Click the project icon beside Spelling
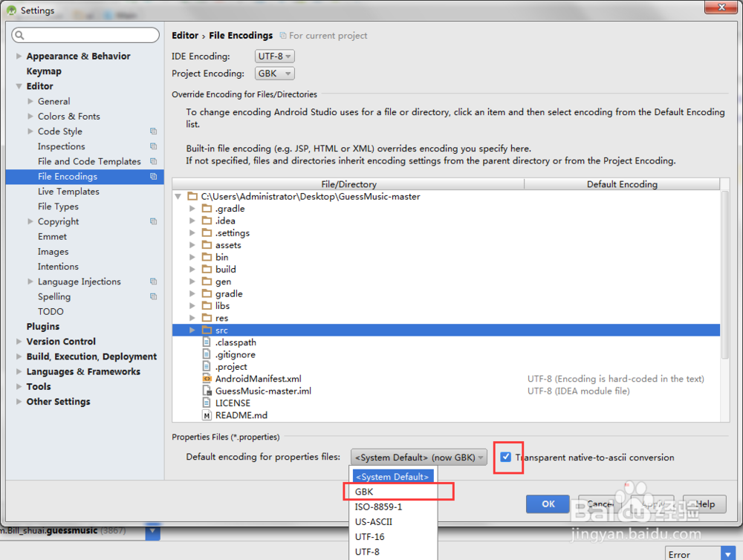The width and height of the screenshot is (743, 560). 154,296
